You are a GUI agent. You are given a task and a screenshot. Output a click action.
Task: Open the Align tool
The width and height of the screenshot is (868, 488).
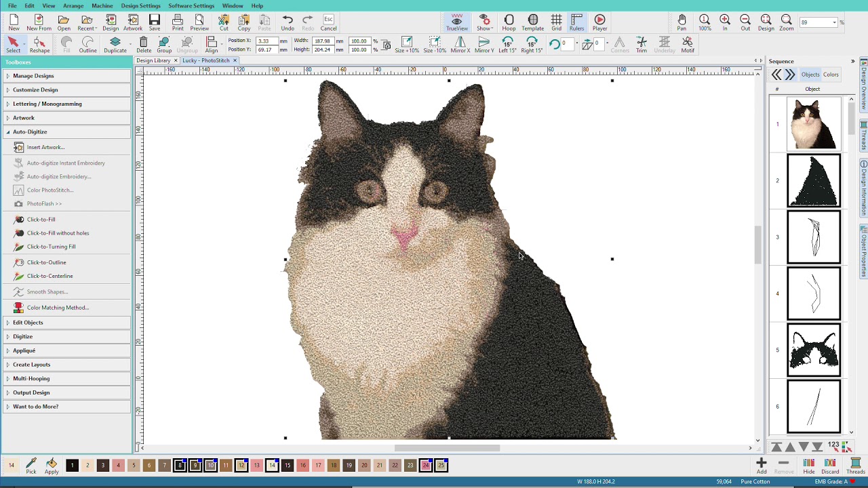click(x=212, y=45)
